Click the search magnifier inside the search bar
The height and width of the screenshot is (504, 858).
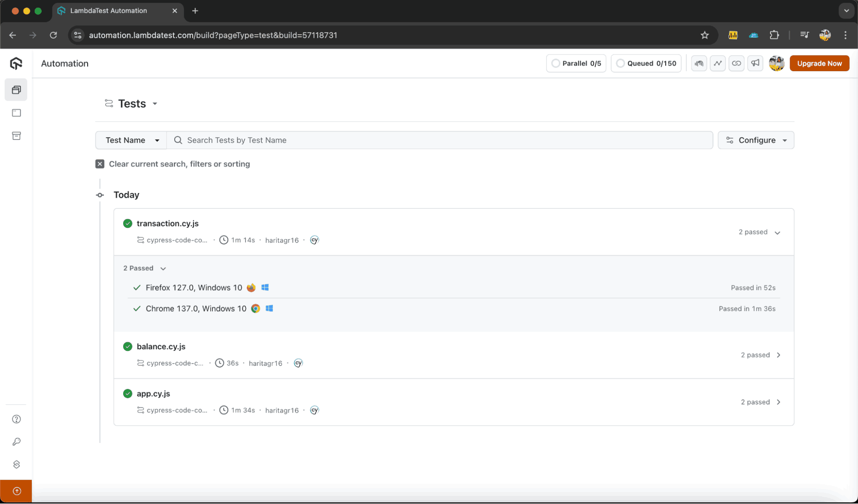(x=178, y=140)
